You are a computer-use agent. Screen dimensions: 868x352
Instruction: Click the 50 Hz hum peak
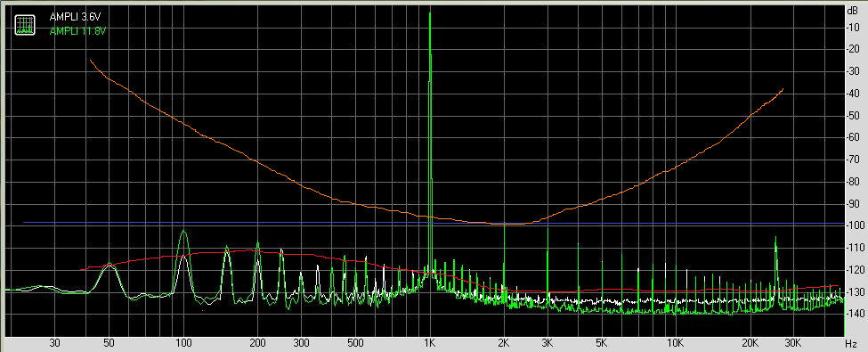pos(109,265)
